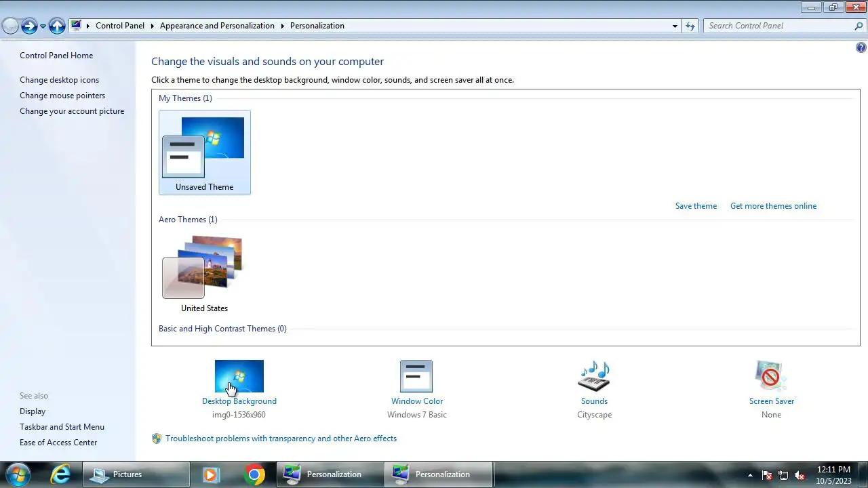Click the network tray icon
This screenshot has width=868, height=488.
(783, 475)
